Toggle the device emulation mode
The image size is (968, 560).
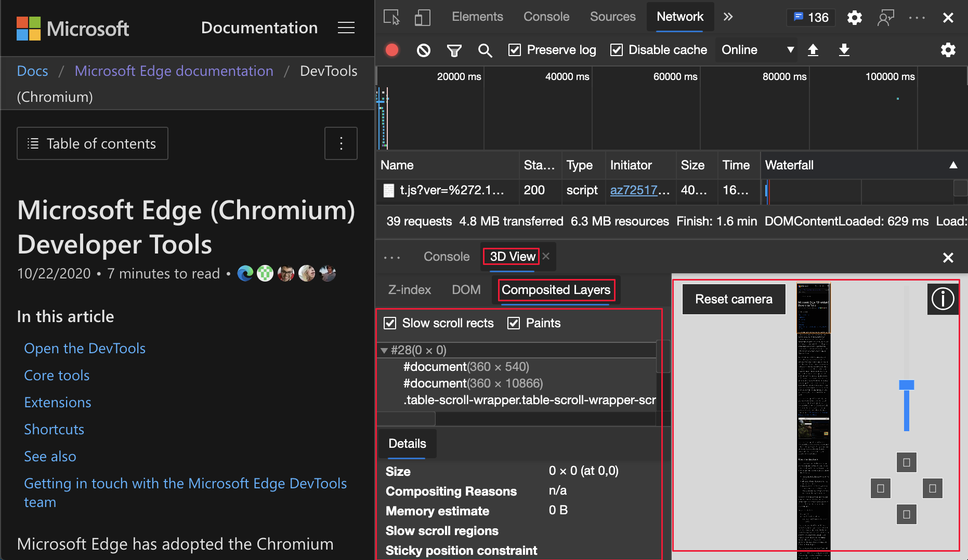(x=423, y=17)
